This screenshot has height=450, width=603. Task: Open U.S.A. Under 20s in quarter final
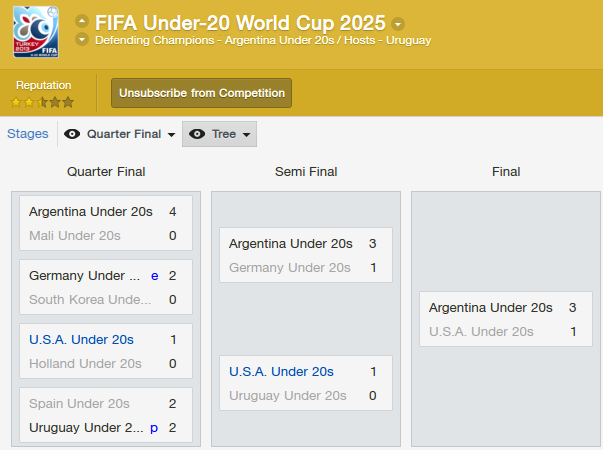(82, 340)
